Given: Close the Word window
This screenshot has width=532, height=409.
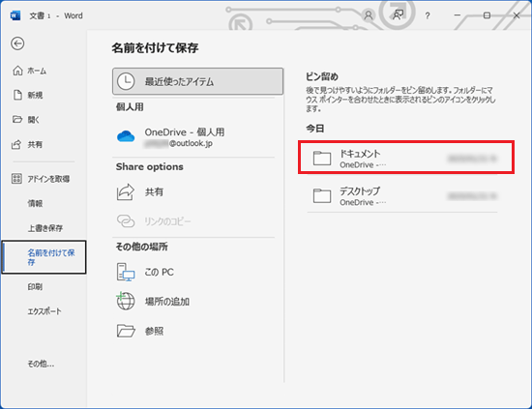Looking at the screenshot, I should [x=517, y=15].
